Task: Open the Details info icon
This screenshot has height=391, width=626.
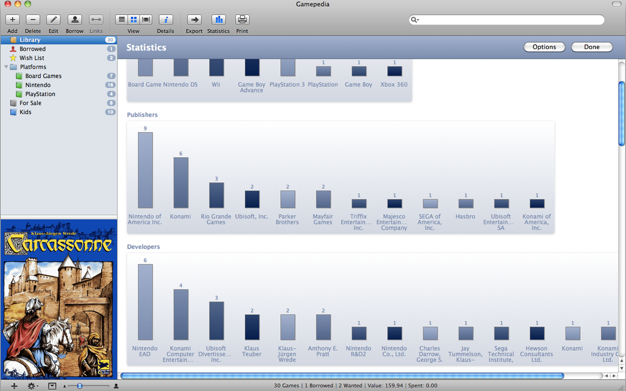Action: click(166, 20)
